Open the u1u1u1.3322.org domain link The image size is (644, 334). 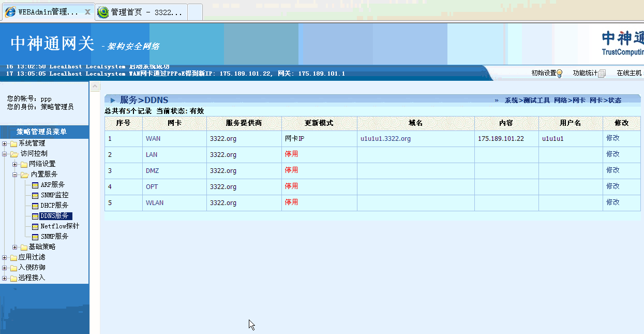385,139
